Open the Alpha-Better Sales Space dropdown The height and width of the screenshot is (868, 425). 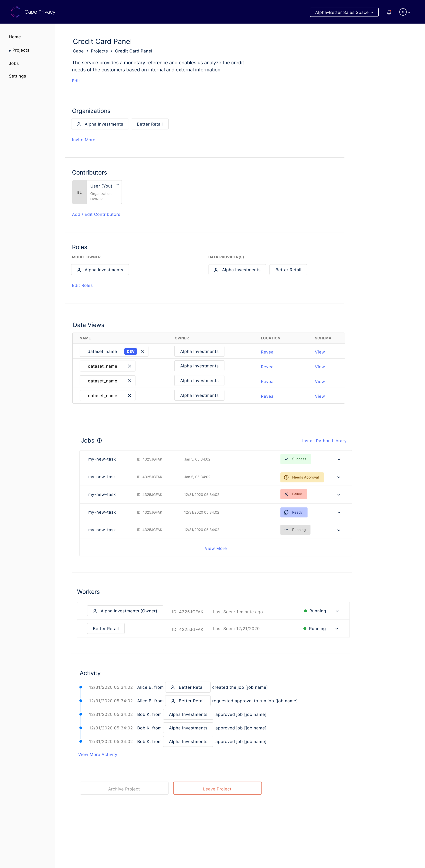coord(344,12)
